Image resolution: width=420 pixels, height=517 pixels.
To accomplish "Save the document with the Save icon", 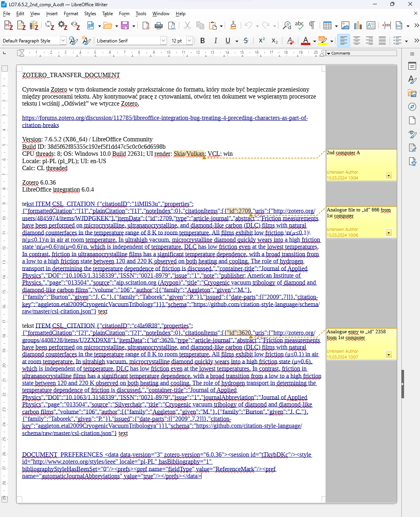I will click(x=125, y=26).
